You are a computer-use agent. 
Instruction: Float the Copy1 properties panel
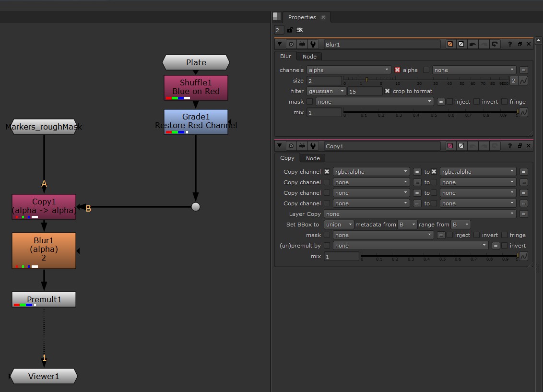tap(519, 146)
